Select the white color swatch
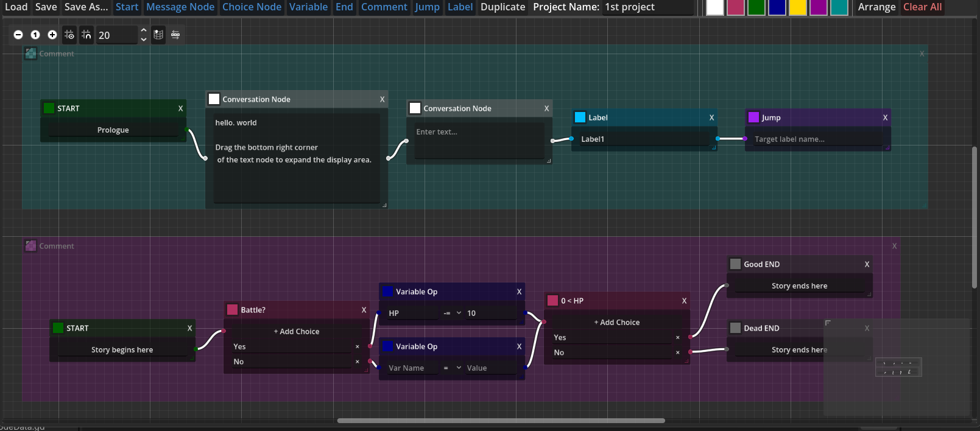The width and height of the screenshot is (980, 431). point(715,7)
